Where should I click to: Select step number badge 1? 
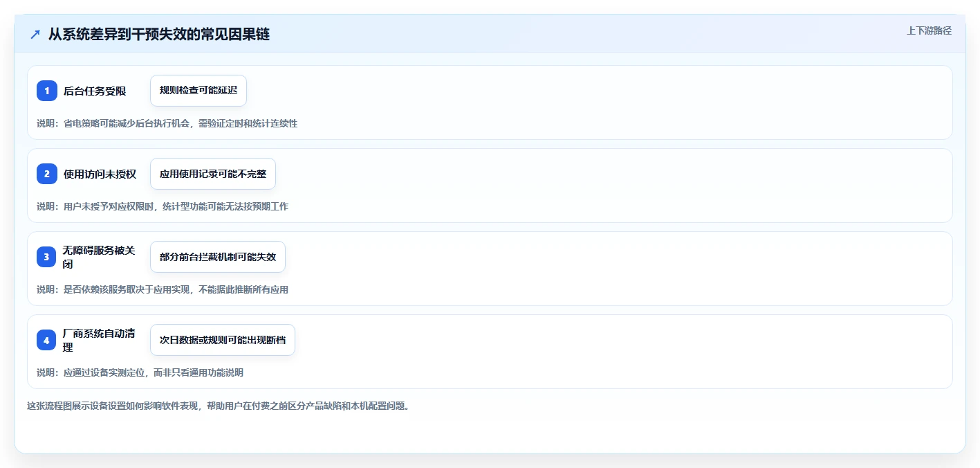[x=47, y=91]
